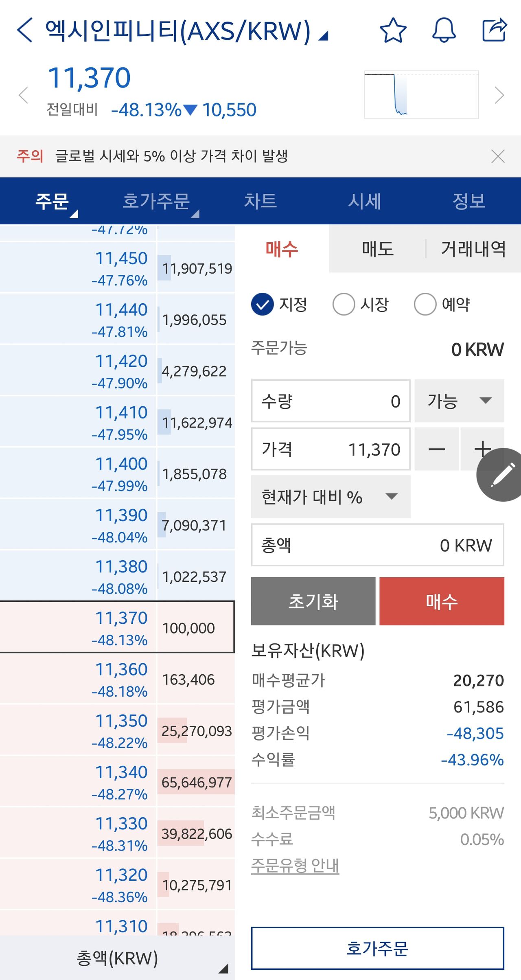
Task: Show previous coin with left chevron
Action: point(24,95)
